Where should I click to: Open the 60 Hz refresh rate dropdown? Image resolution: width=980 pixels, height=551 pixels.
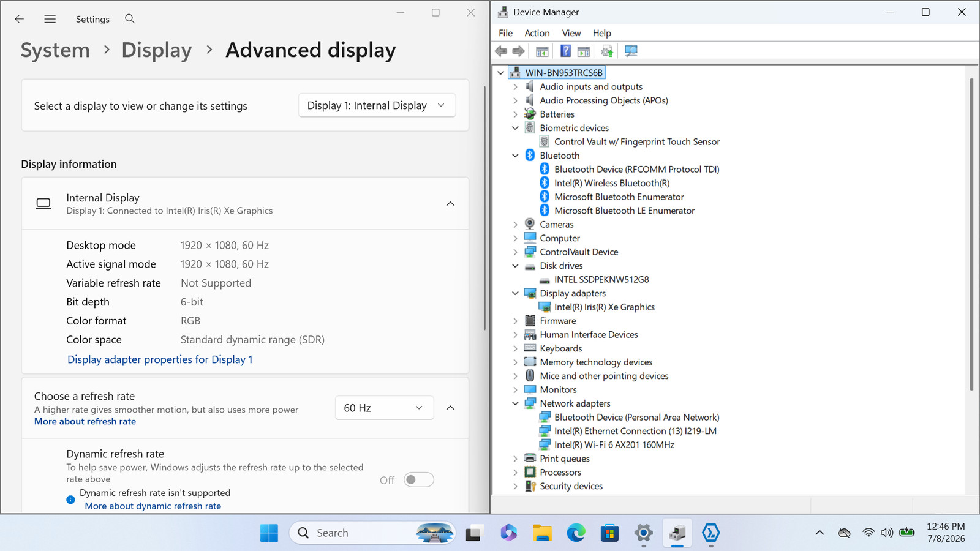[x=384, y=408]
